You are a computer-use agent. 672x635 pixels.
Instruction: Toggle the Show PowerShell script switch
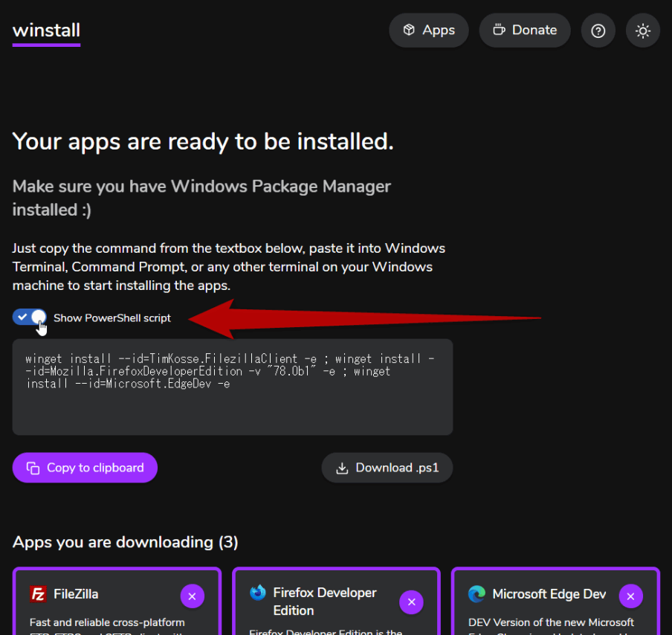tap(30, 317)
